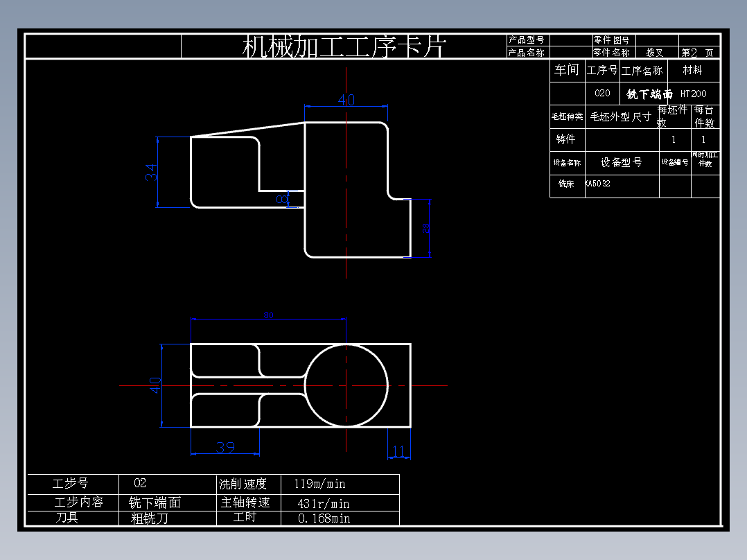The height and width of the screenshot is (560, 747).
Task: Select the 每台件数 header cell
Action: [x=704, y=116]
